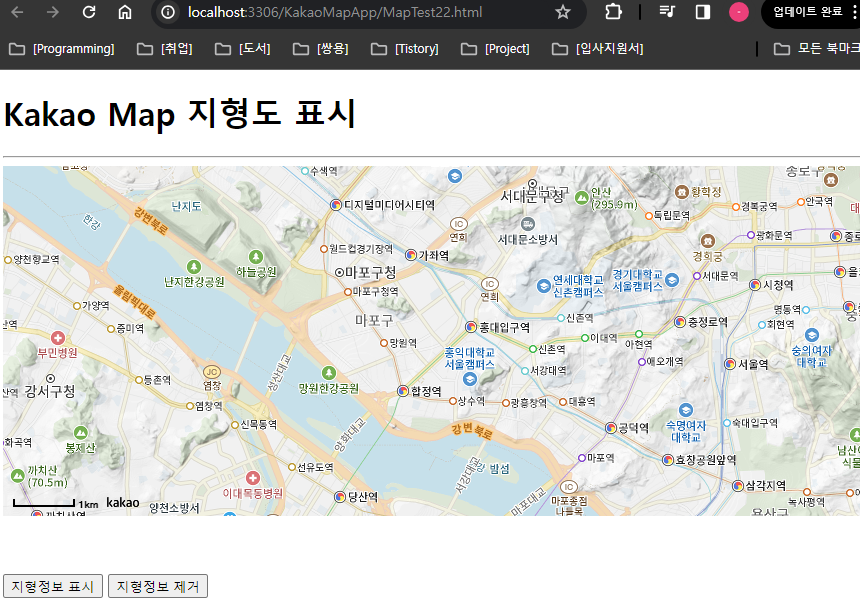The width and height of the screenshot is (860, 616).
Task: Open the pink profile avatar
Action: pos(738,12)
